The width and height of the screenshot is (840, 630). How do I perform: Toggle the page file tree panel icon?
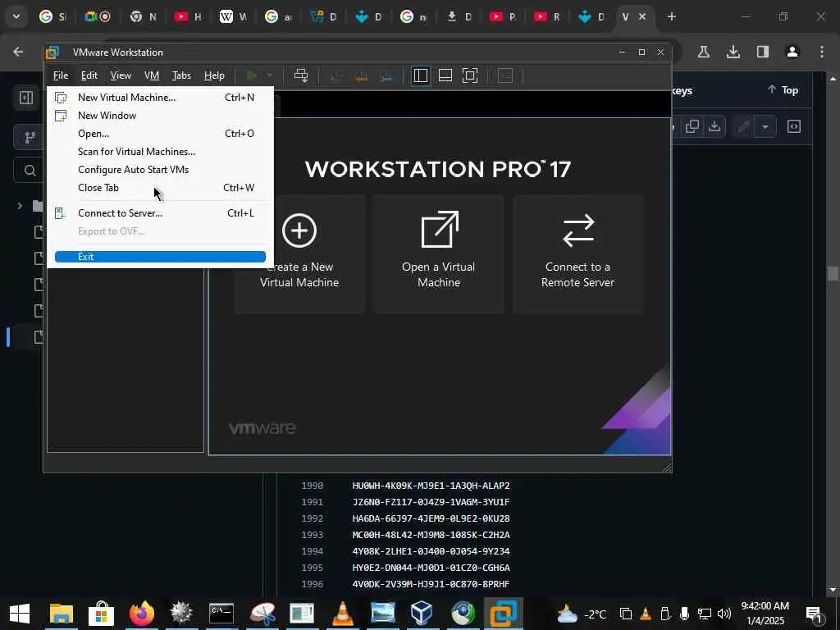[x=26, y=98]
